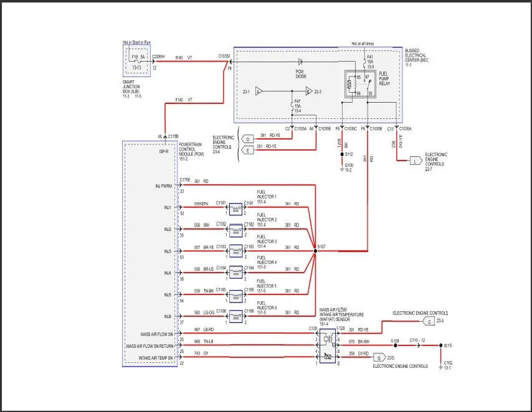Screen dimensions: 532x412
Task: Click the 'ISP-R' pin label
Action: (164, 152)
